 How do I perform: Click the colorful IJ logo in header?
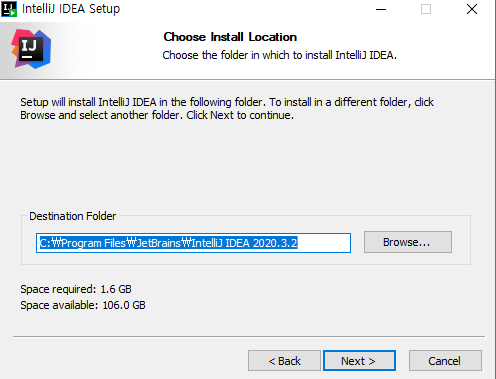tap(31, 49)
